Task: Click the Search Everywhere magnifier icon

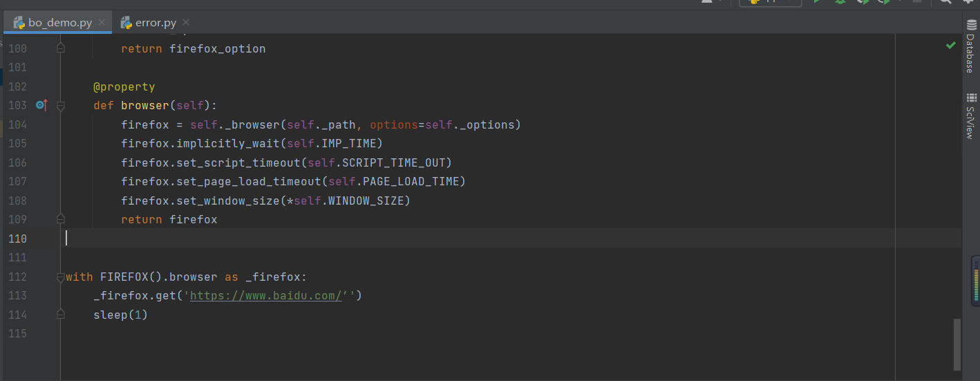Action: [945, 2]
